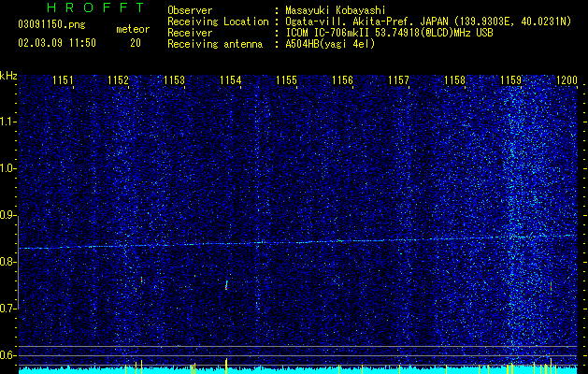Click the Receiver label
The width and height of the screenshot is (588, 374).
[x=190, y=33]
